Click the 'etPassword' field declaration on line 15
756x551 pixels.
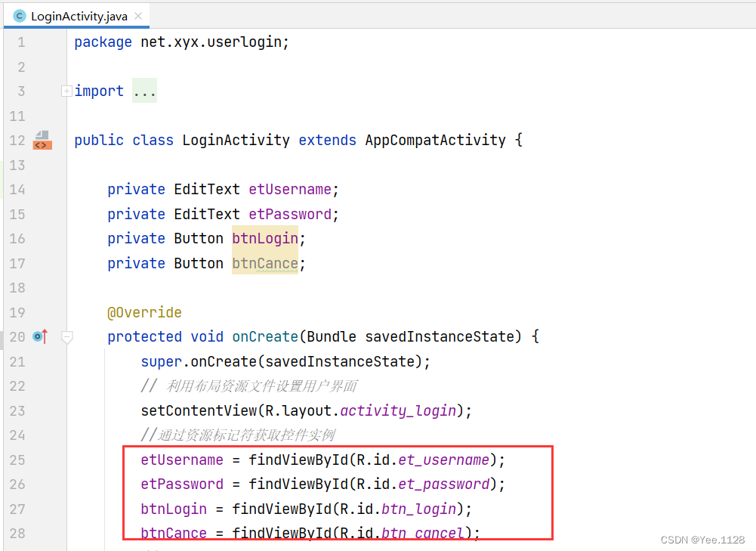290,214
